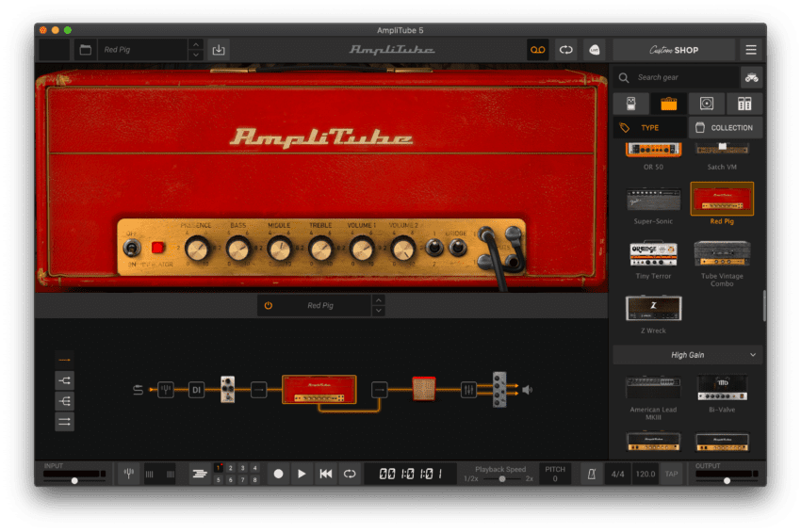Open the recorder tape icon
Screen dimensions: 801x532
[537, 50]
